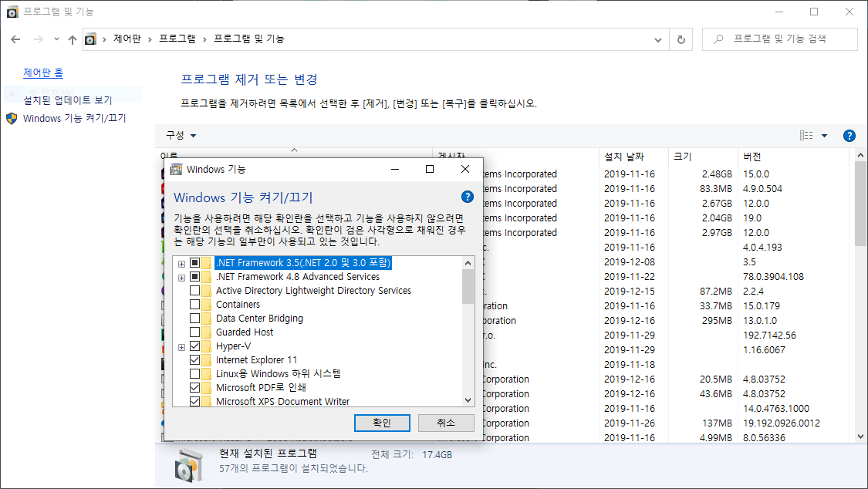Click the forward navigation arrow
868x489 pixels.
[x=39, y=39]
